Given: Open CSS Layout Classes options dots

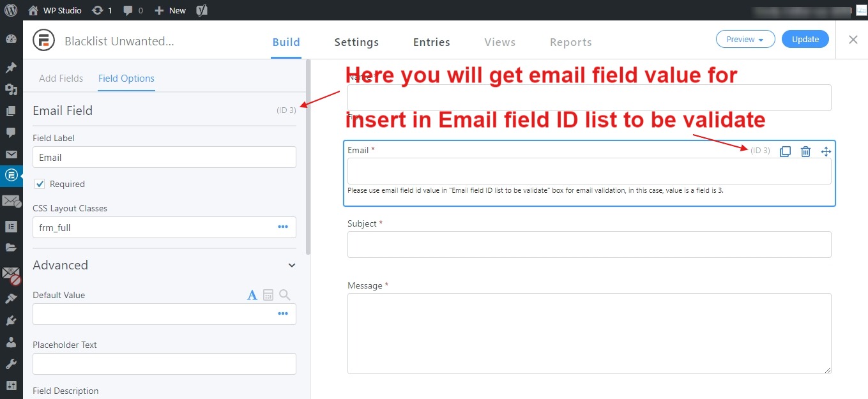Looking at the screenshot, I should coord(283,227).
